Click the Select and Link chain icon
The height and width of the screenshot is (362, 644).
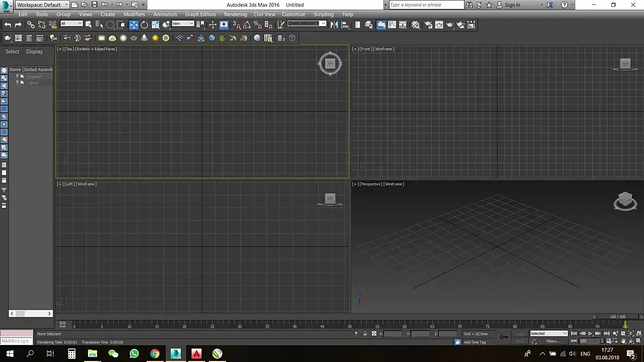pyautogui.click(x=31, y=25)
